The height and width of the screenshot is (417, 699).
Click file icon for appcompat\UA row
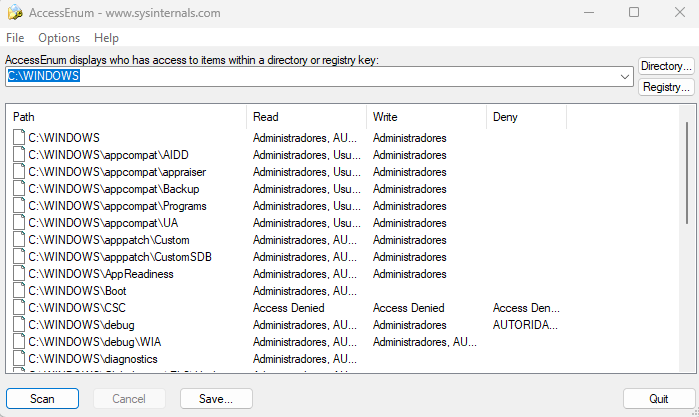click(x=19, y=222)
